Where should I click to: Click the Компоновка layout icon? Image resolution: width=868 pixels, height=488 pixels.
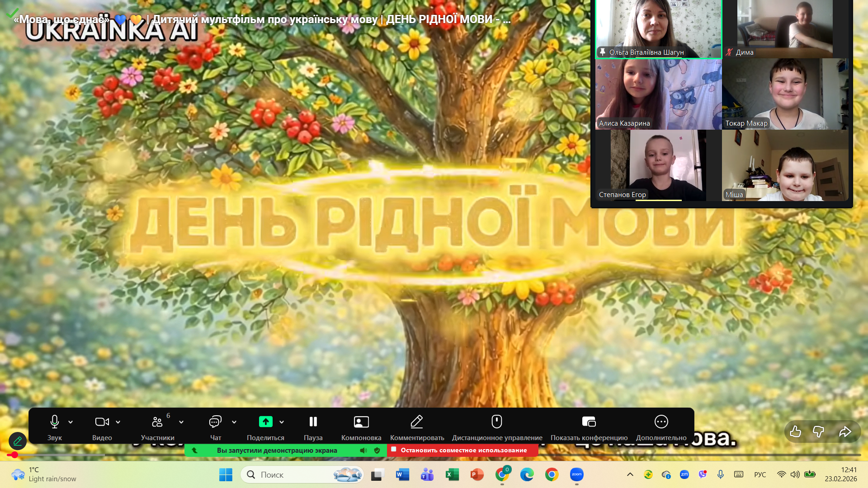(361, 422)
